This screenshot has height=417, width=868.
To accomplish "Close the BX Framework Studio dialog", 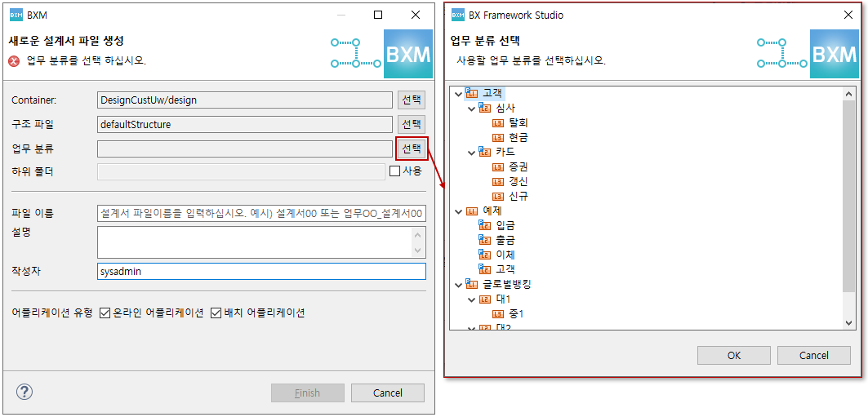I will click(848, 15).
